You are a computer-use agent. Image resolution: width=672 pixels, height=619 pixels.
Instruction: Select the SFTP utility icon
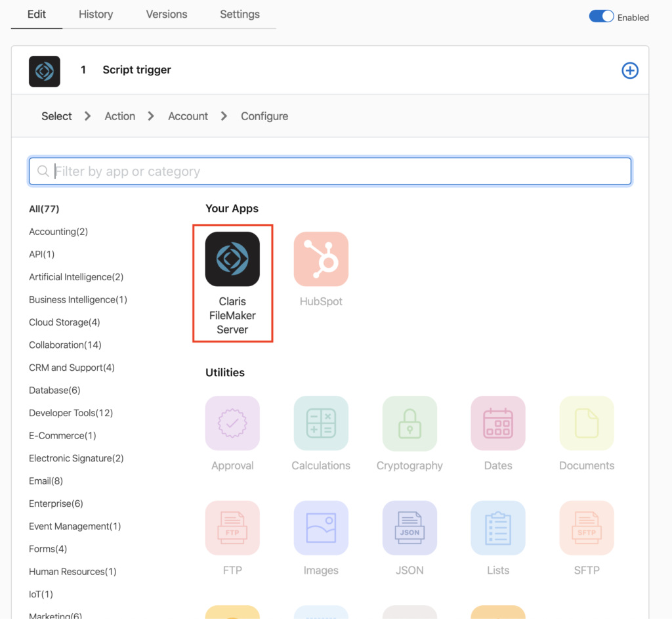[x=587, y=528]
